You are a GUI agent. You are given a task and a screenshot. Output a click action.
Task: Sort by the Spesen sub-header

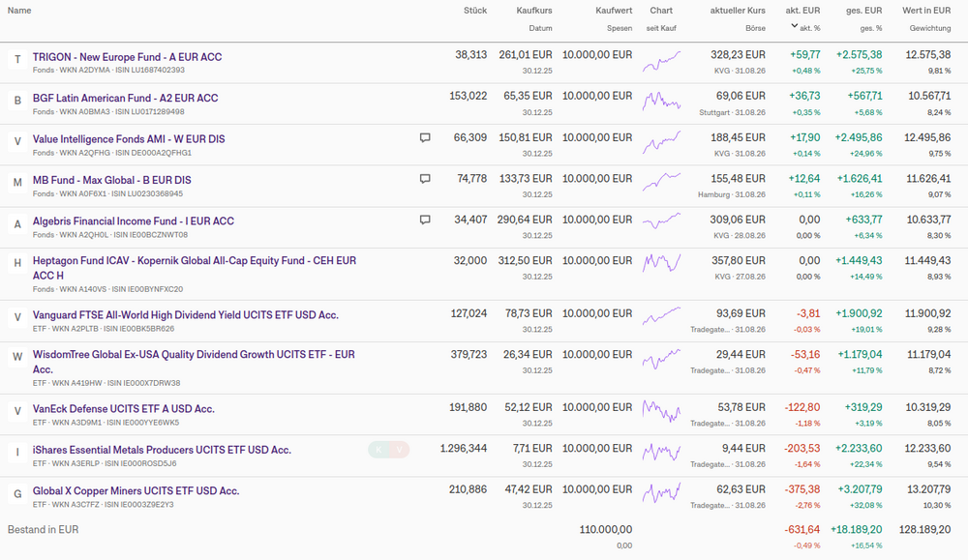pyautogui.click(x=620, y=28)
